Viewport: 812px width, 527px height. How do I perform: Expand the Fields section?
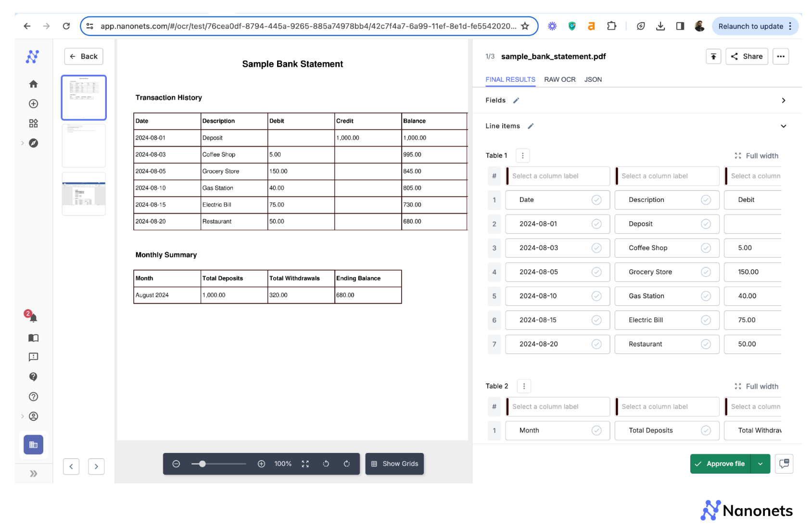coord(784,100)
